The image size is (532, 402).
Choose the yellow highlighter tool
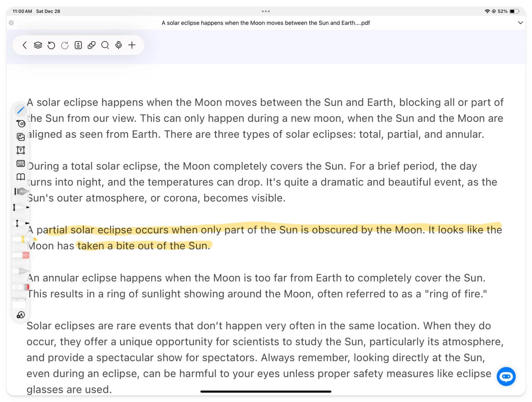point(21,239)
